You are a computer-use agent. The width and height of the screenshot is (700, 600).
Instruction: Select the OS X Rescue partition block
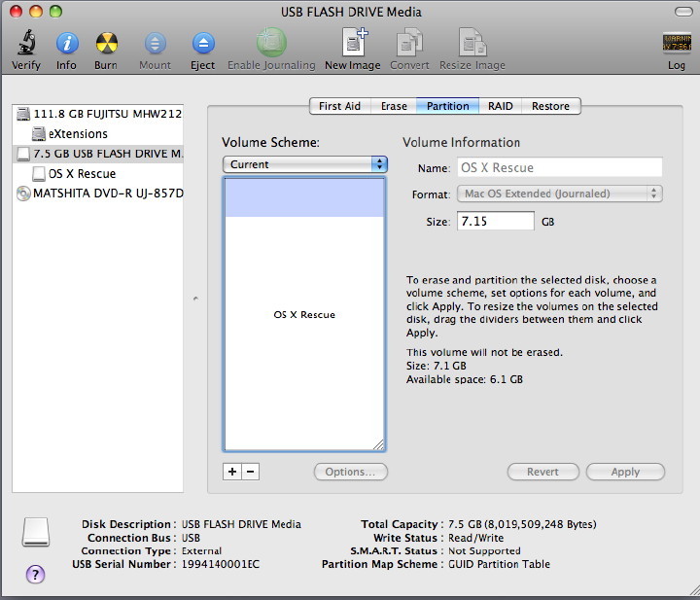(304, 314)
